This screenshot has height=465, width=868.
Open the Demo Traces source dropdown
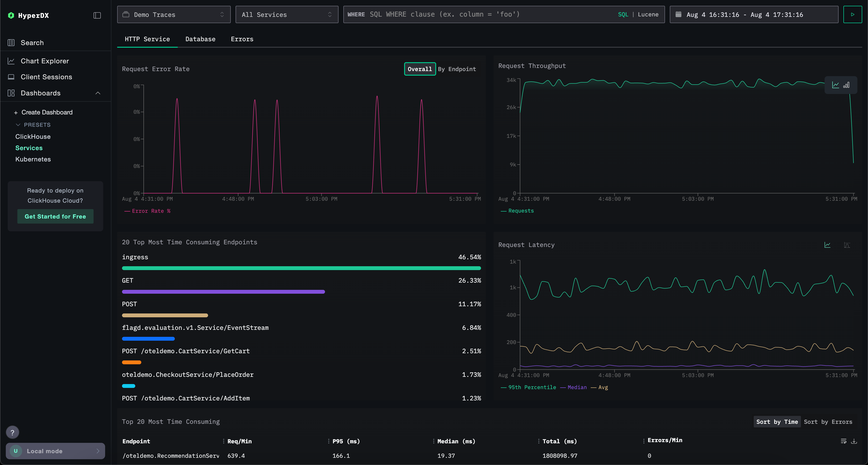pyautogui.click(x=174, y=14)
